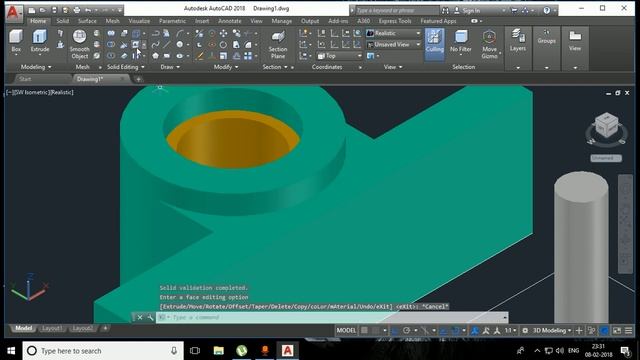Open the annotation scale 1:1 dropdown

tap(510, 330)
